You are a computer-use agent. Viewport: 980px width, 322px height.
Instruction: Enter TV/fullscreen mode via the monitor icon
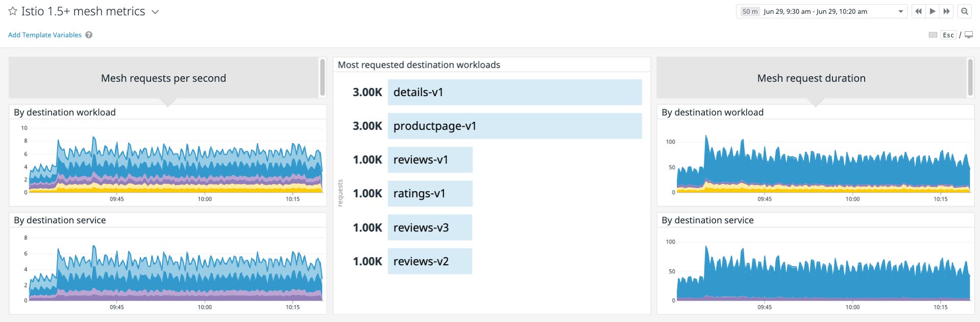[969, 35]
